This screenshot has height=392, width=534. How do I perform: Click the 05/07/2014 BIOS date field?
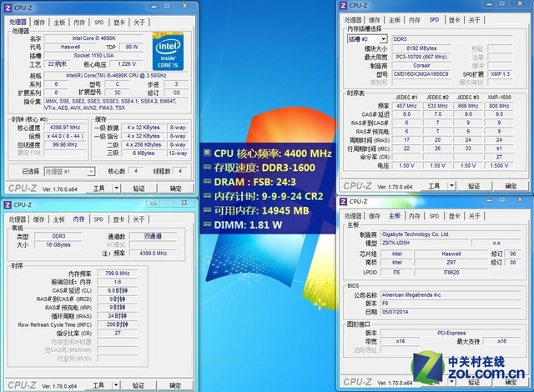pos(451,312)
